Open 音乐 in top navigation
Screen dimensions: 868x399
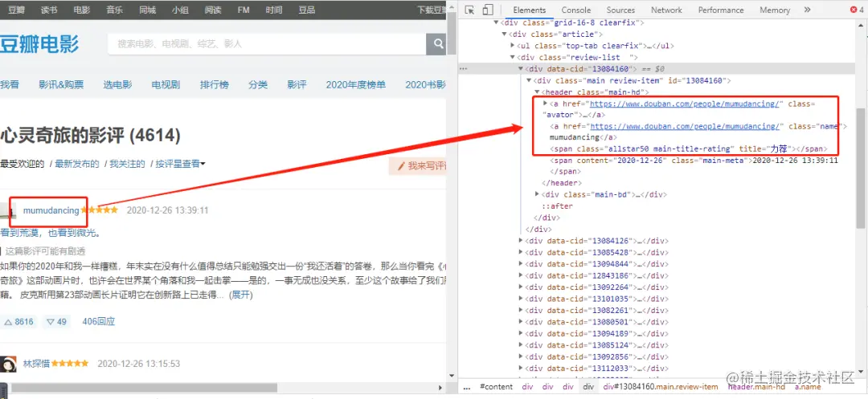point(115,10)
